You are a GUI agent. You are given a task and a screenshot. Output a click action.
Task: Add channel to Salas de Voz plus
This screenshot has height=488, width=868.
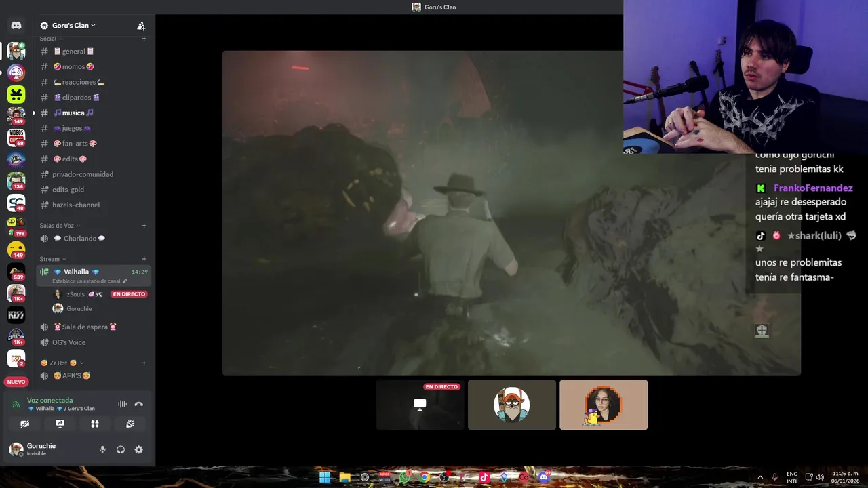(144, 226)
